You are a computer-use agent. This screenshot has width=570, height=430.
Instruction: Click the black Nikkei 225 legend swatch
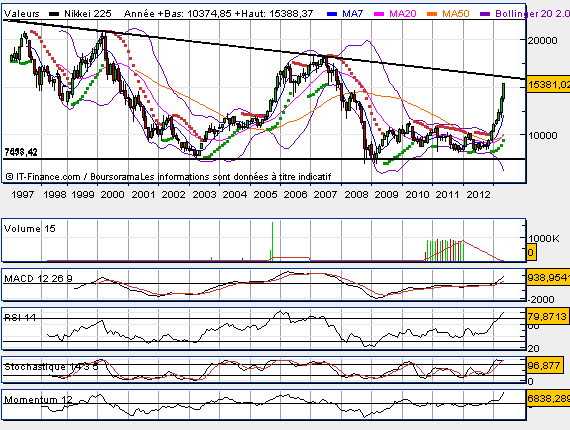click(55, 14)
